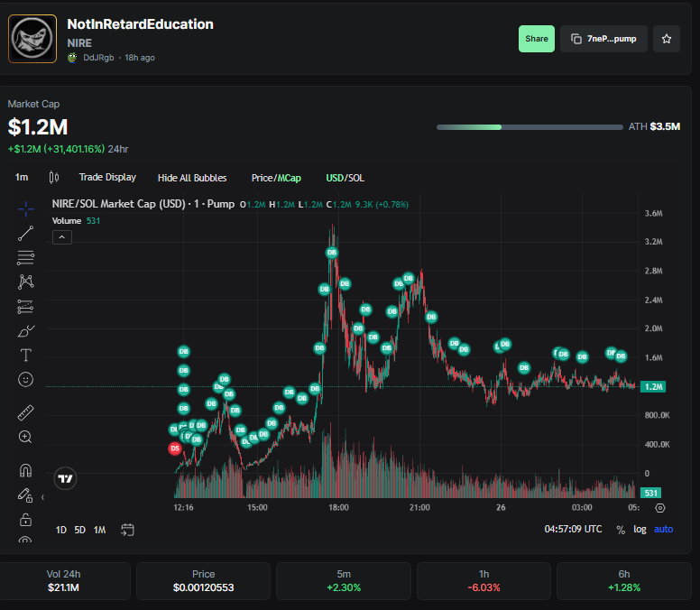Select the XABCD pattern tool
The width and height of the screenshot is (700, 610).
click(26, 282)
